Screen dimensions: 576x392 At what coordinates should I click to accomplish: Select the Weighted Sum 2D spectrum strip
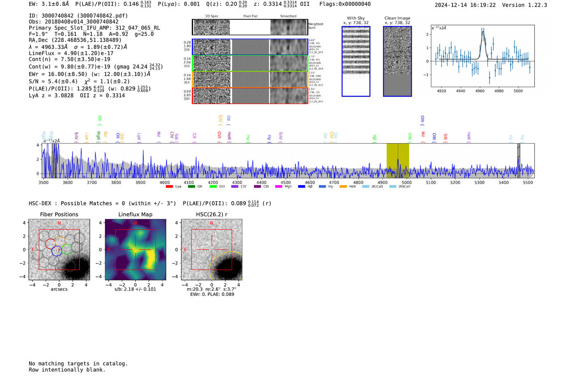coord(250,27)
